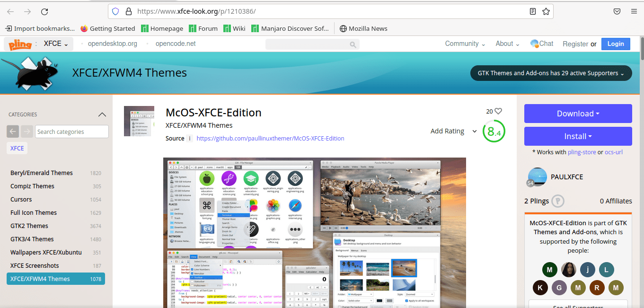This screenshot has width=644, height=308.
Task: Open the opencode.net link
Action: point(176,44)
